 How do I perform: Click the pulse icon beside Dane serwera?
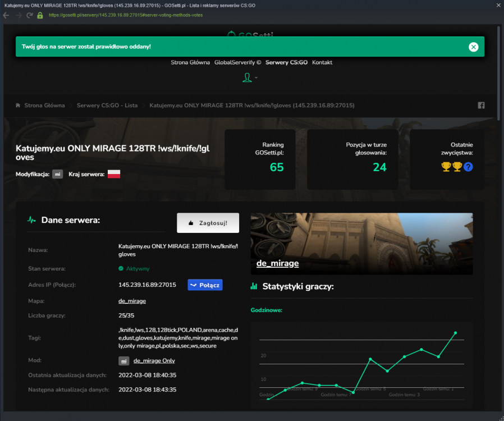(31, 220)
